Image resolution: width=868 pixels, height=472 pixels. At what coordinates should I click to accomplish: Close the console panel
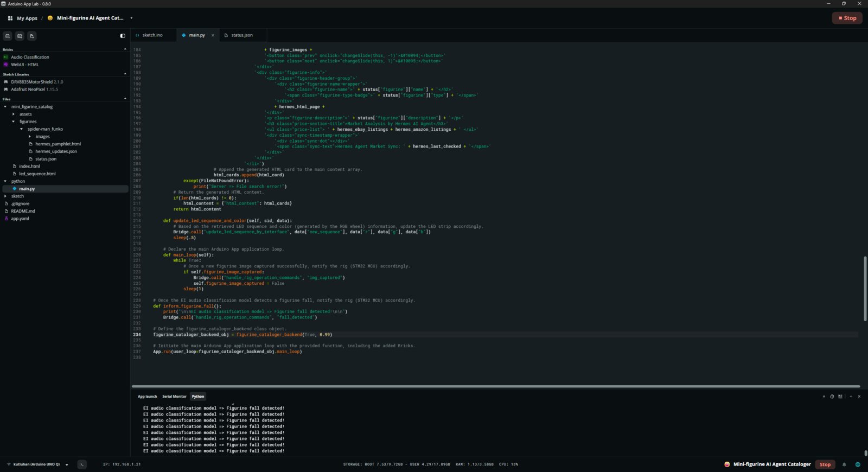tap(859, 397)
